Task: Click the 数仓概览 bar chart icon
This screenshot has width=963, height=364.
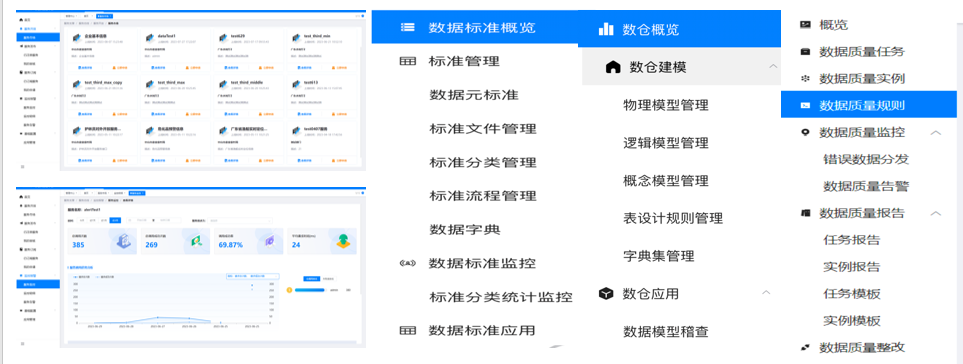Action: 606,29
